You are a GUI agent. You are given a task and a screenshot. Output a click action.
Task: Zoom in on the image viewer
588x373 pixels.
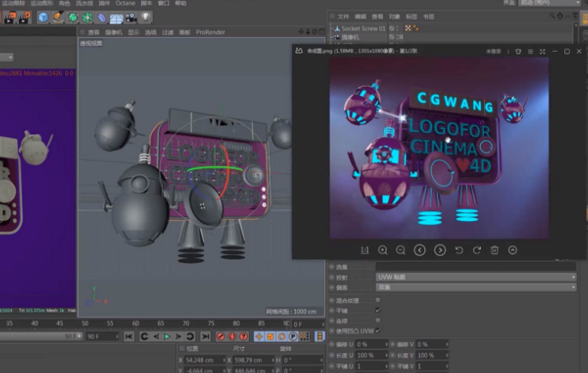[383, 250]
